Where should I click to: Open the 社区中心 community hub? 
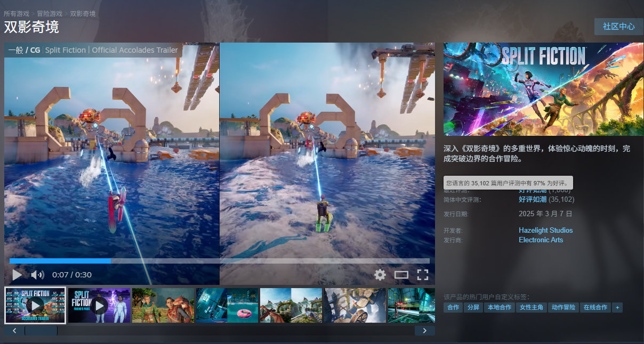[619, 27]
